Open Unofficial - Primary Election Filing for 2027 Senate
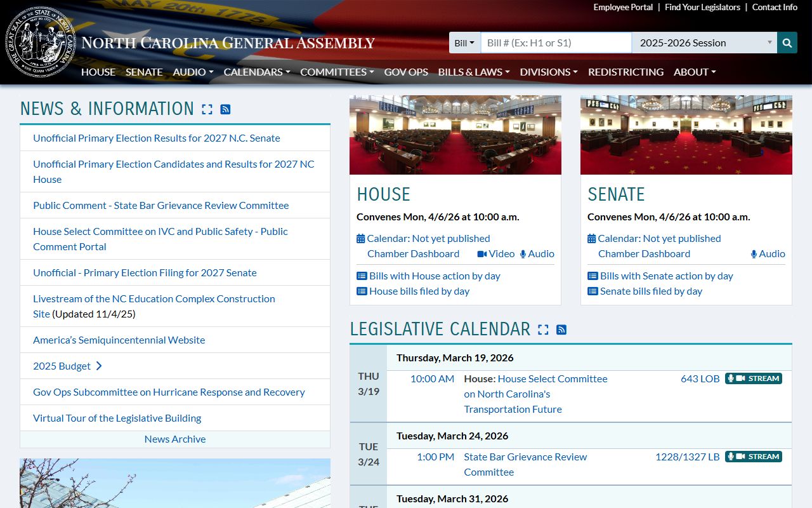Screen dimensions: 812x508 pos(145,272)
